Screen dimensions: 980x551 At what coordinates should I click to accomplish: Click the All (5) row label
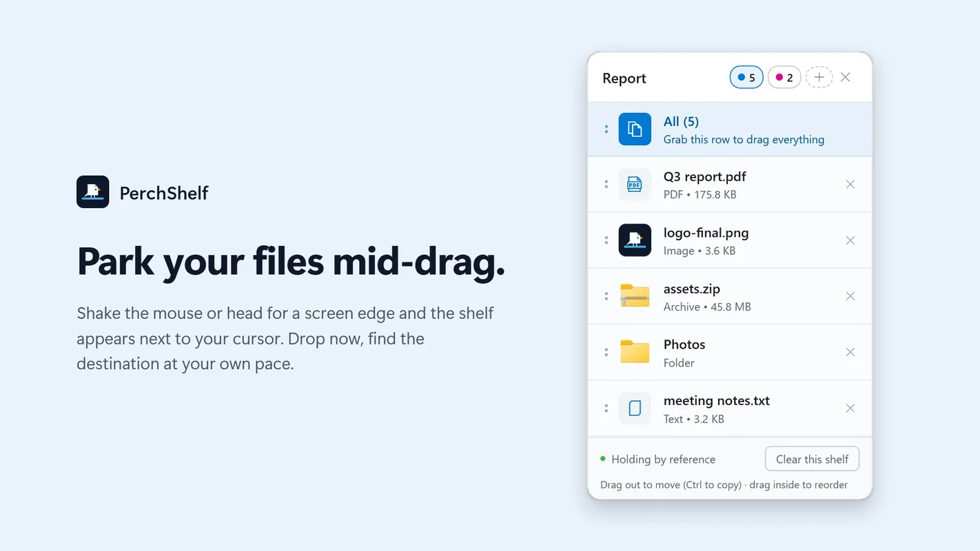[x=681, y=122]
